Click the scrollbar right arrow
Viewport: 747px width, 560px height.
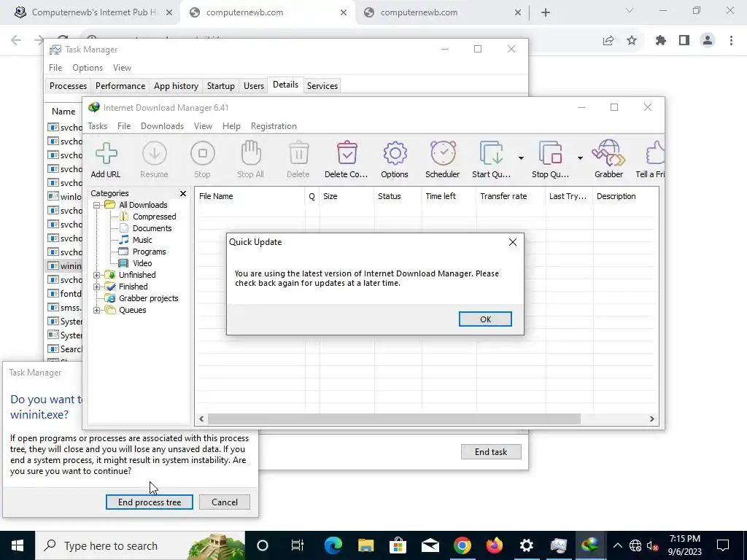(x=651, y=419)
